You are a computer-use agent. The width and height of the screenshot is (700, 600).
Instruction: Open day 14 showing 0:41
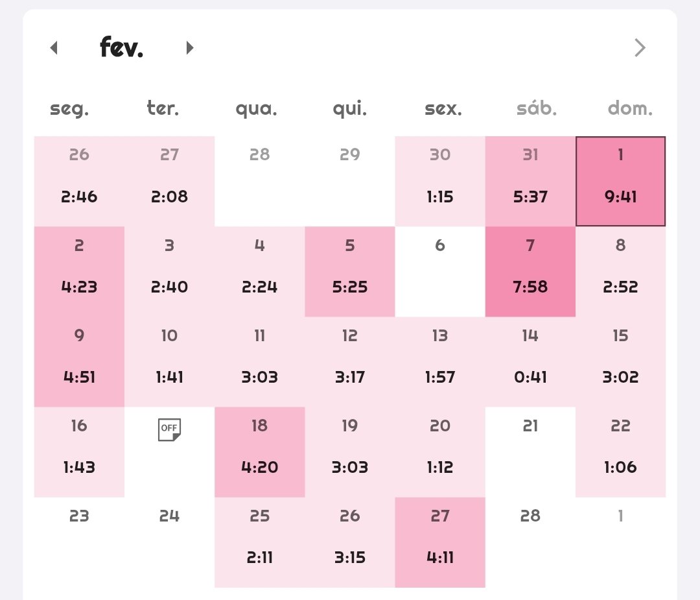530,362
